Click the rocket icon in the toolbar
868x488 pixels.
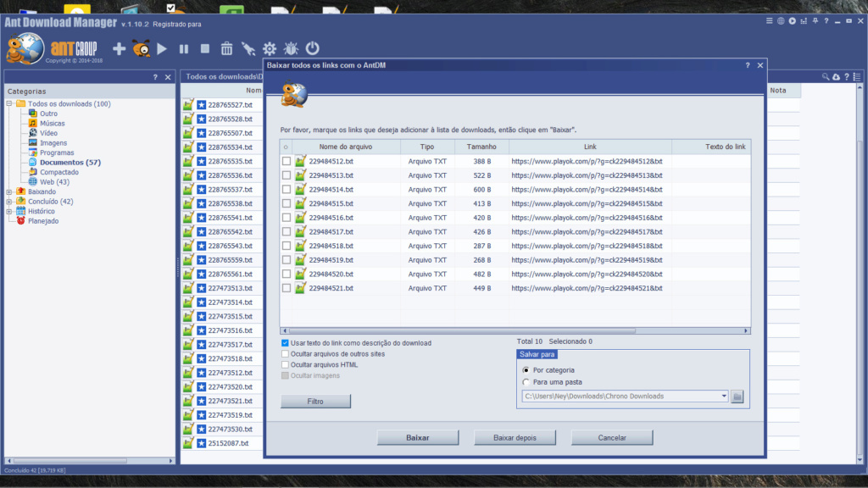coord(248,48)
